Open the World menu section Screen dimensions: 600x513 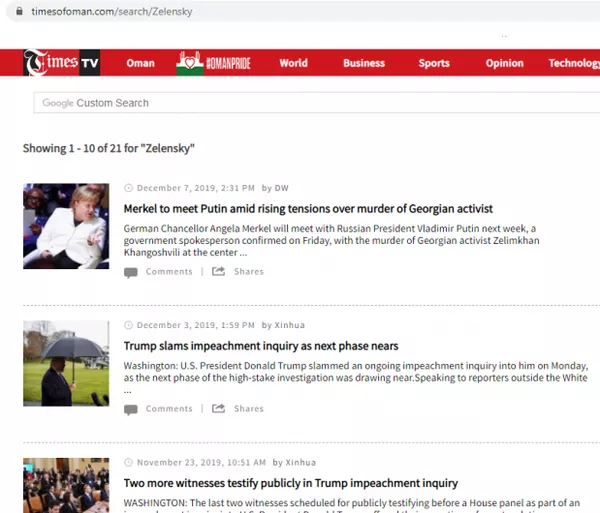click(x=293, y=63)
